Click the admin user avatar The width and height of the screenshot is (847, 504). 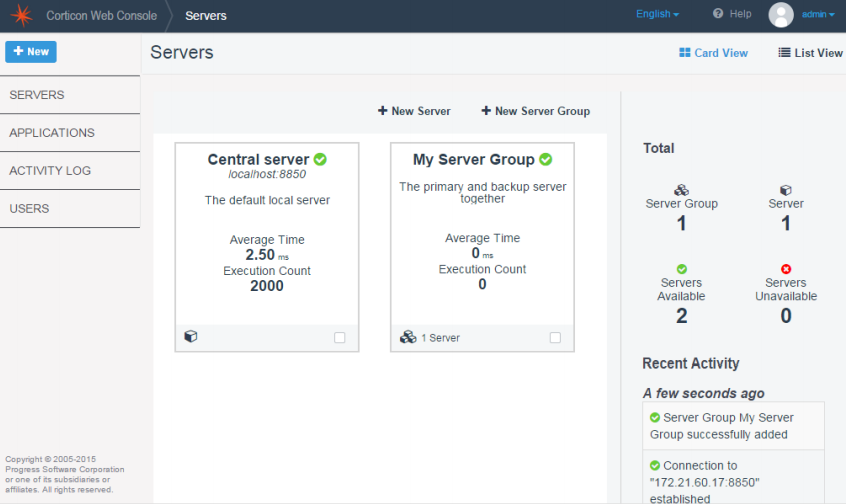pos(781,15)
